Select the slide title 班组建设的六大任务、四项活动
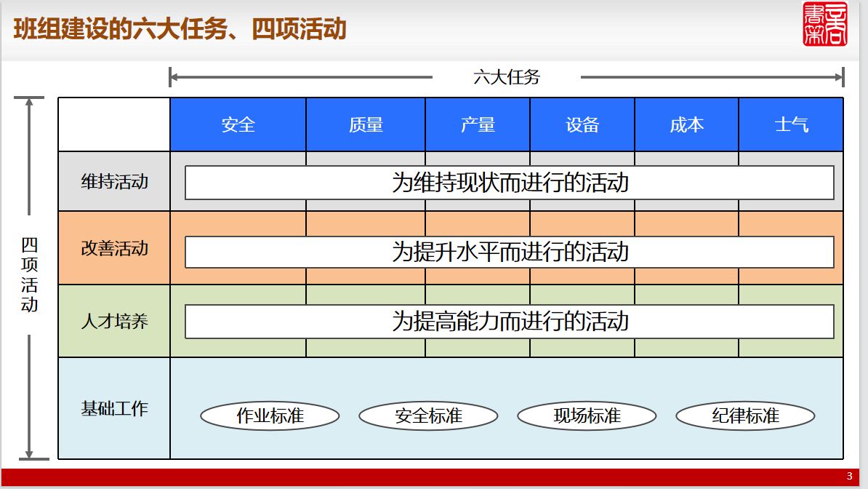Viewport: 868px width, 489px height. (x=180, y=29)
